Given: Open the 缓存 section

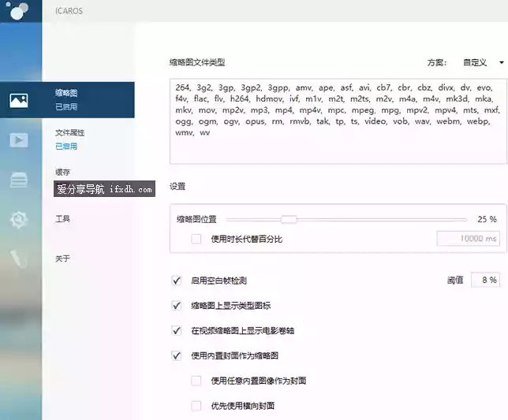Looking at the screenshot, I should tap(62, 172).
